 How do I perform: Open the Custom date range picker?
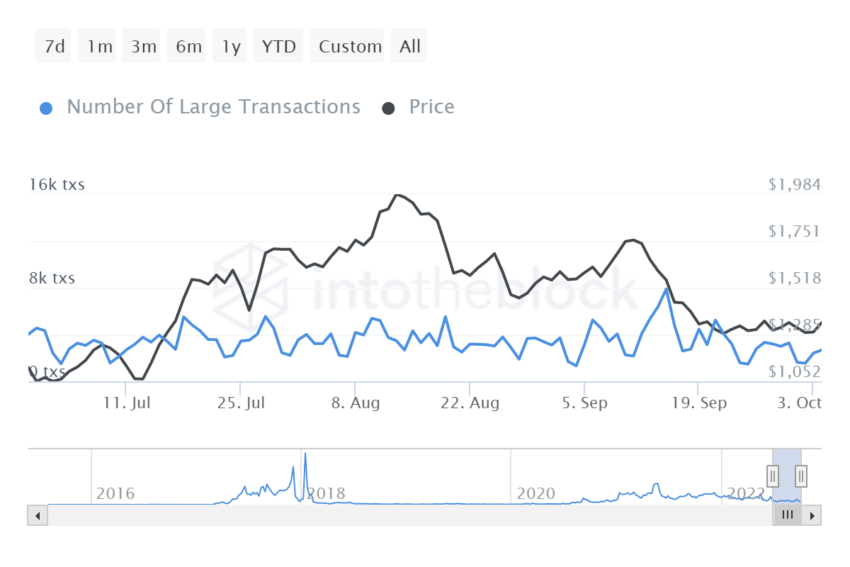click(x=350, y=46)
